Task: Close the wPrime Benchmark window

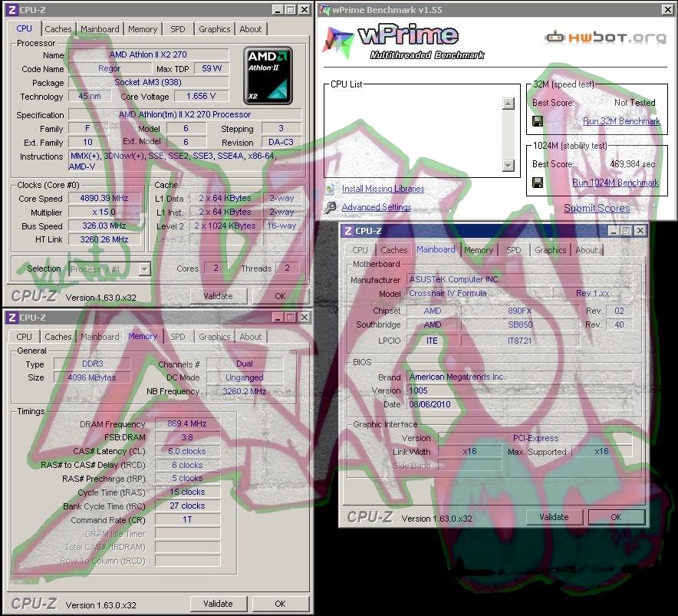Action: [667, 9]
